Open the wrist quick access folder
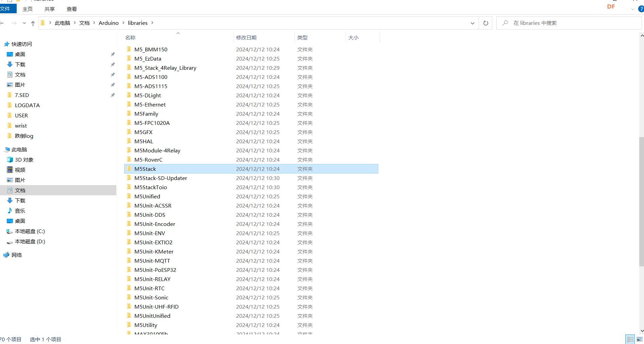Image resolution: width=644 pixels, height=344 pixels. click(21, 126)
